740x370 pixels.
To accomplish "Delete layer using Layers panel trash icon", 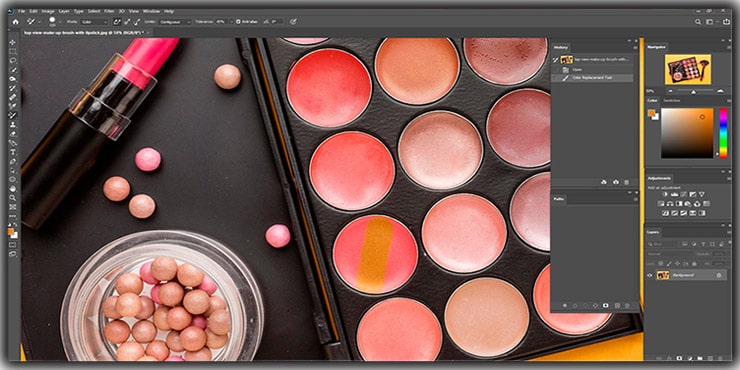I will 720,358.
